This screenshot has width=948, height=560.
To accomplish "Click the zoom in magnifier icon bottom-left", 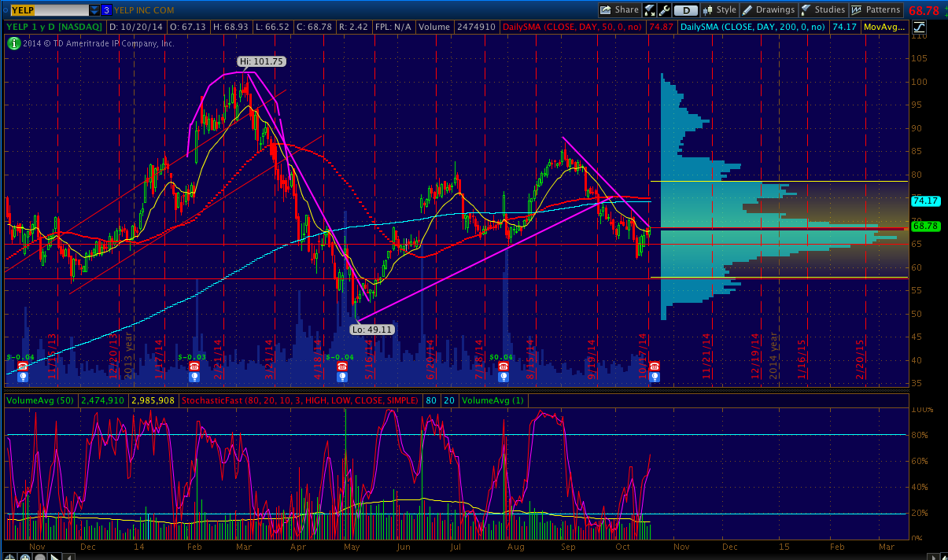I will (27, 555).
